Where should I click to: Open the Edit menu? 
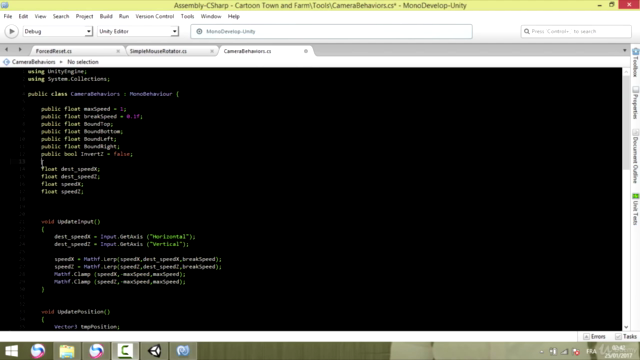[23, 16]
